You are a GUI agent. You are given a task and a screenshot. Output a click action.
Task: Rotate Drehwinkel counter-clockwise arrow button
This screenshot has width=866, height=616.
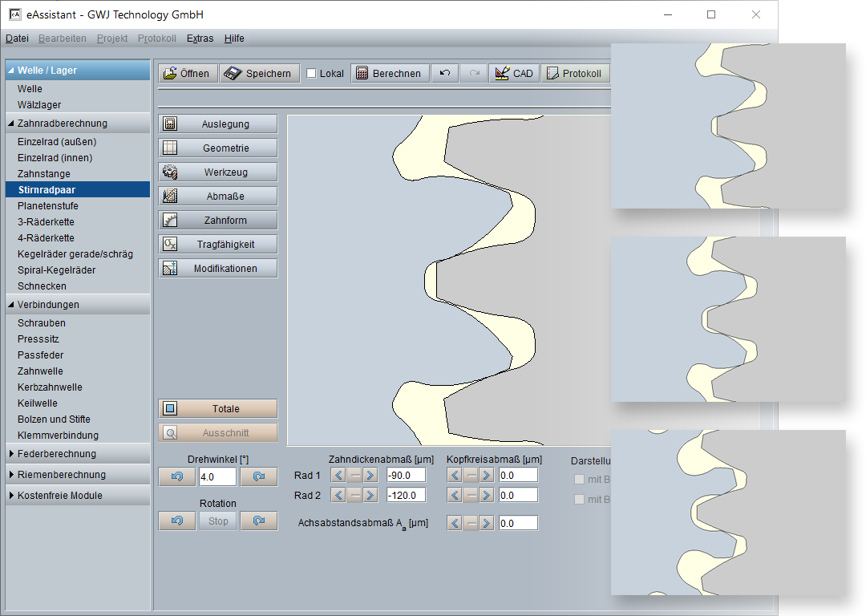177,476
